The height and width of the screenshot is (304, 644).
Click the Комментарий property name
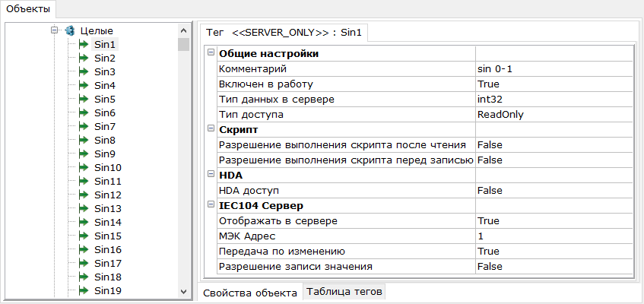click(x=253, y=69)
